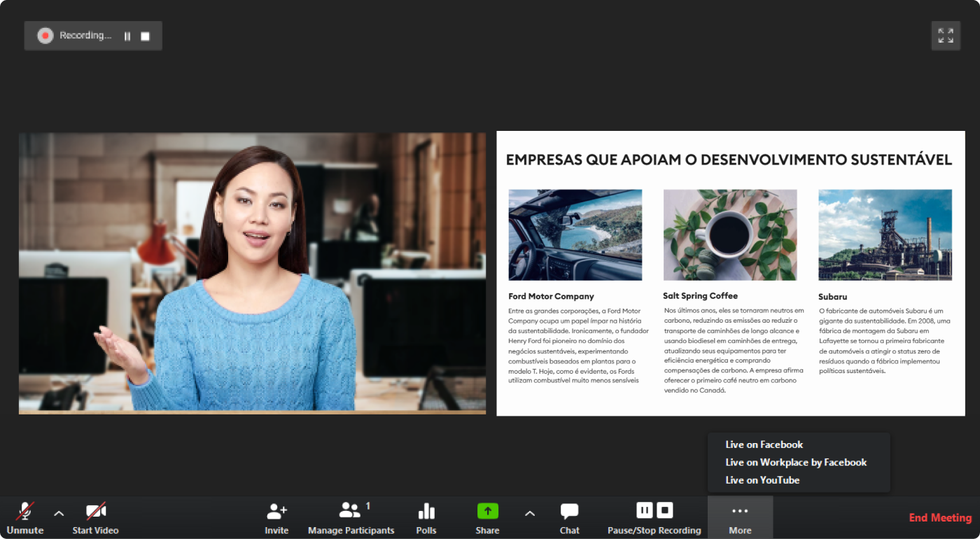Click the More three-dots button
Viewport: 980px width, 539px height.
tap(740, 518)
